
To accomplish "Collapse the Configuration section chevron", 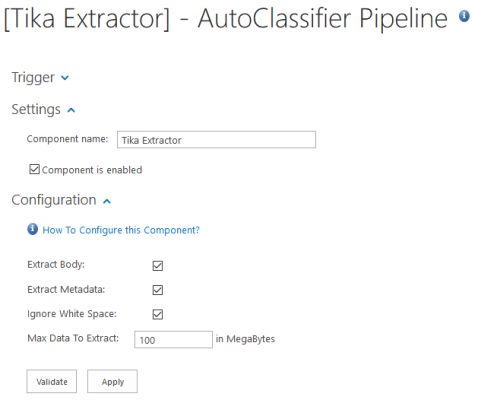I will point(107,201).
